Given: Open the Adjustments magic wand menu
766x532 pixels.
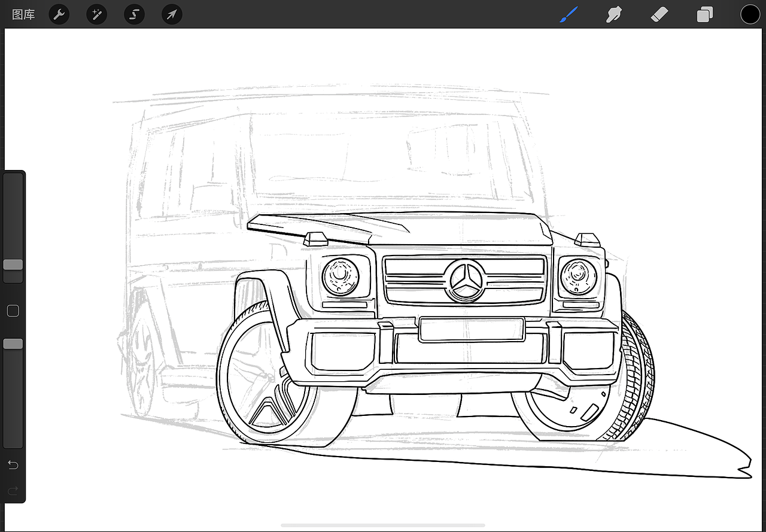Looking at the screenshot, I should [x=96, y=14].
